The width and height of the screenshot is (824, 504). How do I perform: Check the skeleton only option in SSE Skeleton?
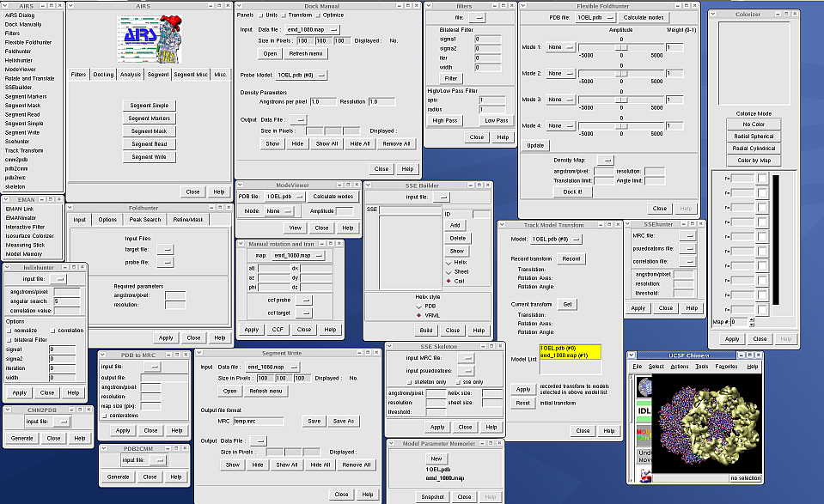(409, 381)
